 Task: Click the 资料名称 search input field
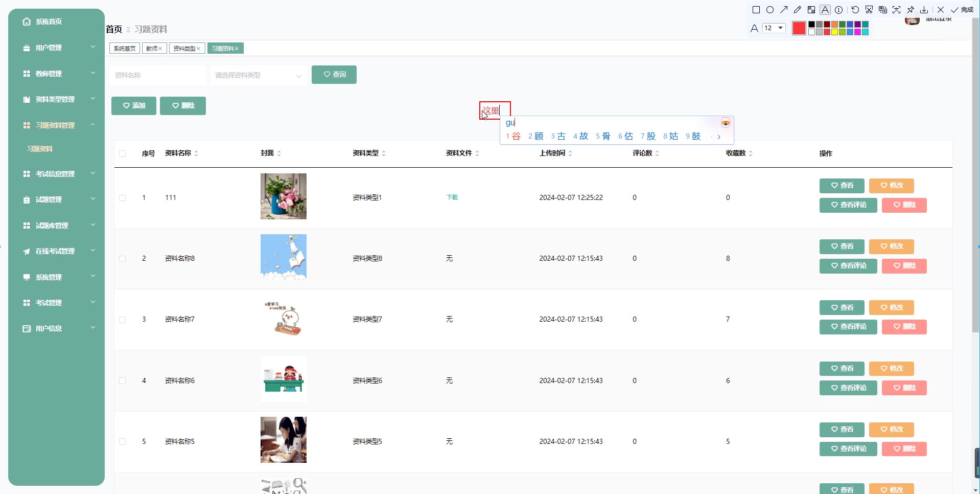tap(157, 75)
